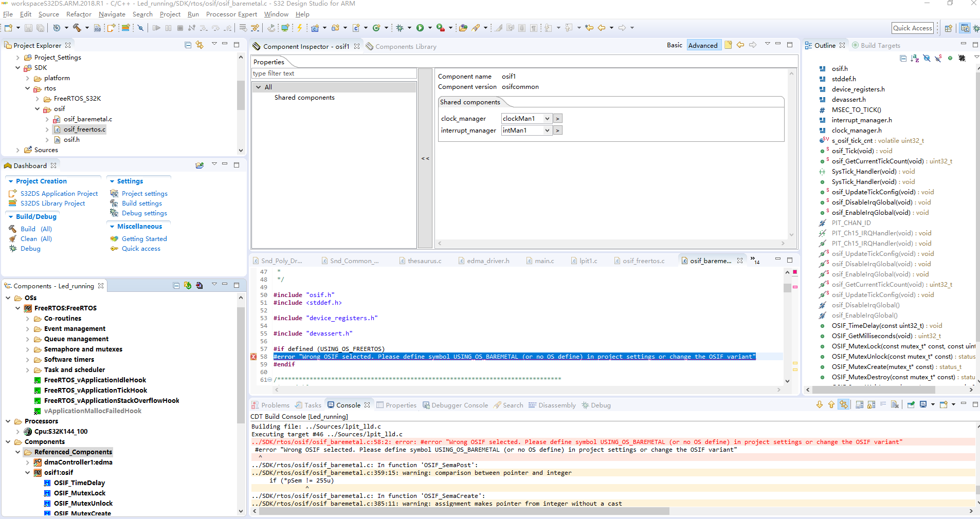Click the lightning bolt flash icon in the toolbar
Image resolution: width=980 pixels, height=519 pixels.
[x=300, y=28]
